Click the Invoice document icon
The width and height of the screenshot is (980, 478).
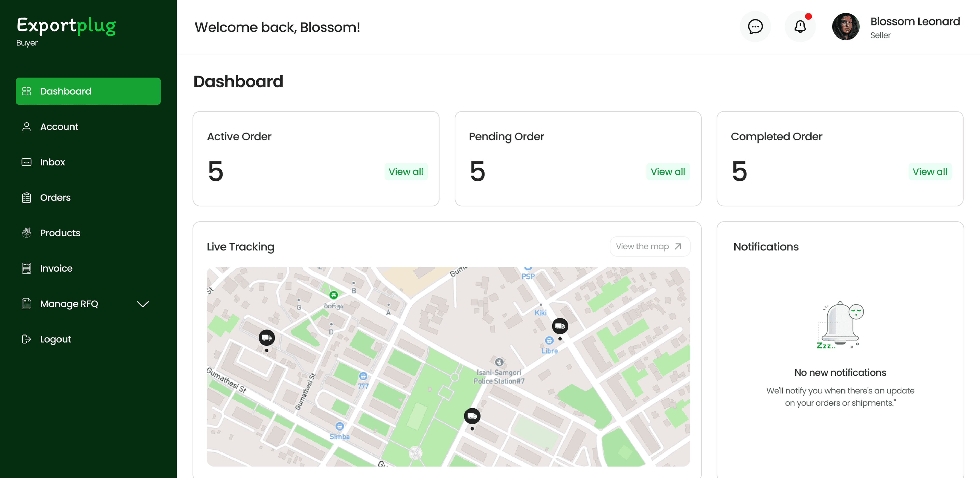(27, 268)
